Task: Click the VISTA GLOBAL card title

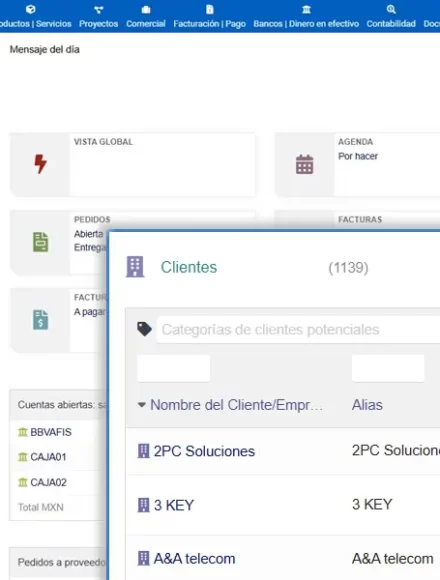Action: pyautogui.click(x=103, y=142)
